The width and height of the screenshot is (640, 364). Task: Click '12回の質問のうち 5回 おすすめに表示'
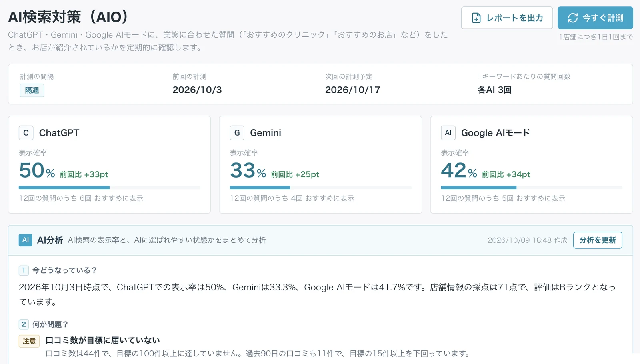[503, 198]
